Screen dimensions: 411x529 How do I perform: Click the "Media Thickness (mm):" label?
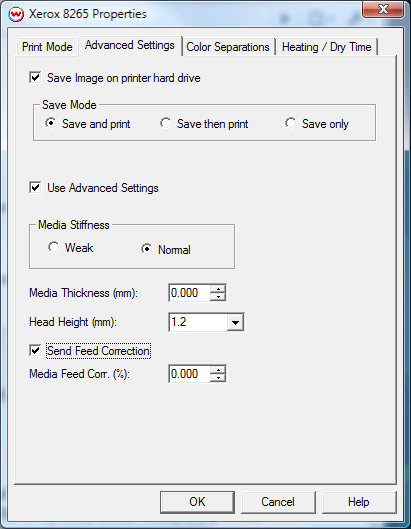83,293
